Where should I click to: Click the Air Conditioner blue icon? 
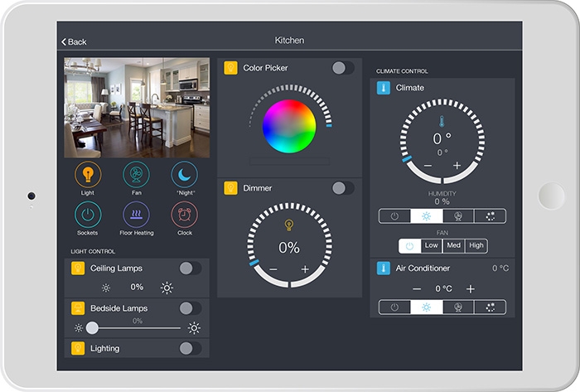point(383,269)
